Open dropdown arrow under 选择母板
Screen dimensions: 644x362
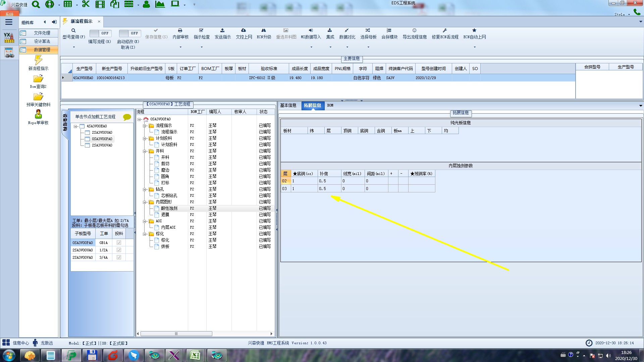click(x=368, y=47)
